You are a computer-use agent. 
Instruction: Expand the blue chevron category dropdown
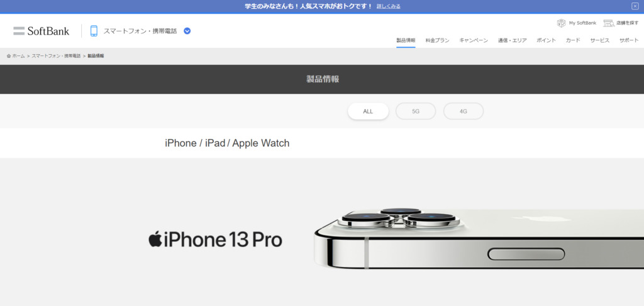coord(187,31)
